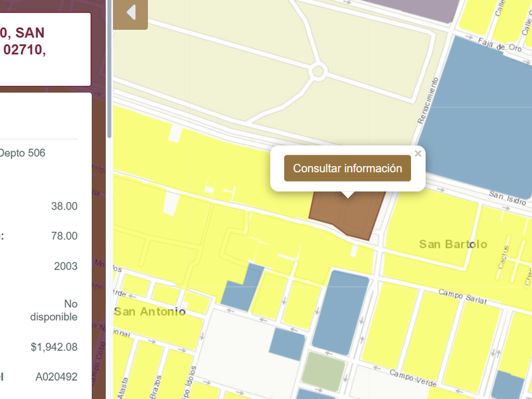This screenshot has height=399, width=532.
Task: Click the 2003 year value
Action: pos(65,265)
